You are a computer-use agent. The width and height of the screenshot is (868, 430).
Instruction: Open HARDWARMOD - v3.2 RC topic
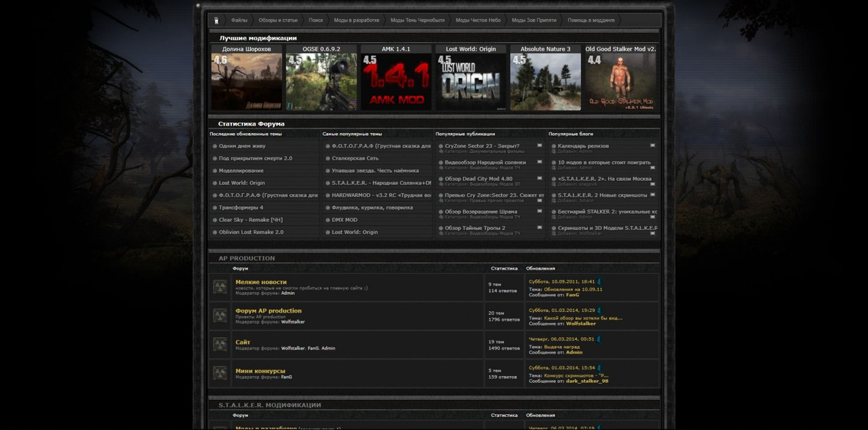(381, 195)
